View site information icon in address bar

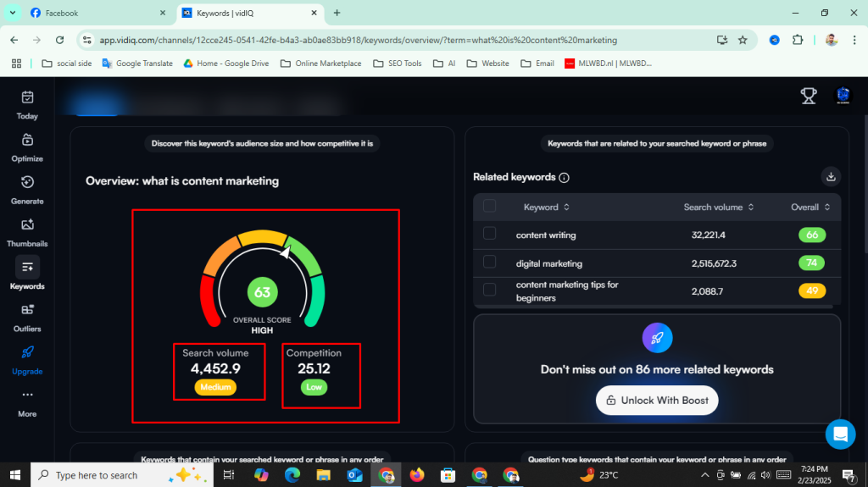[x=87, y=40]
